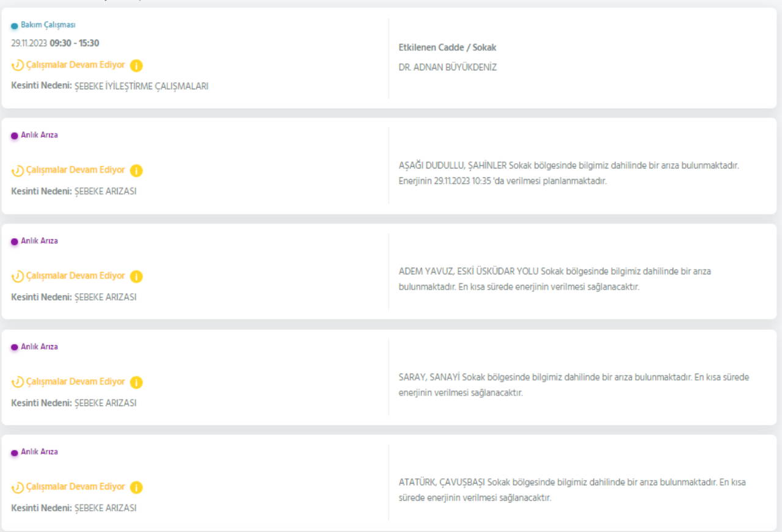Click the blue dot beside Bakım Çalışması
The width and height of the screenshot is (782, 532).
(15, 26)
